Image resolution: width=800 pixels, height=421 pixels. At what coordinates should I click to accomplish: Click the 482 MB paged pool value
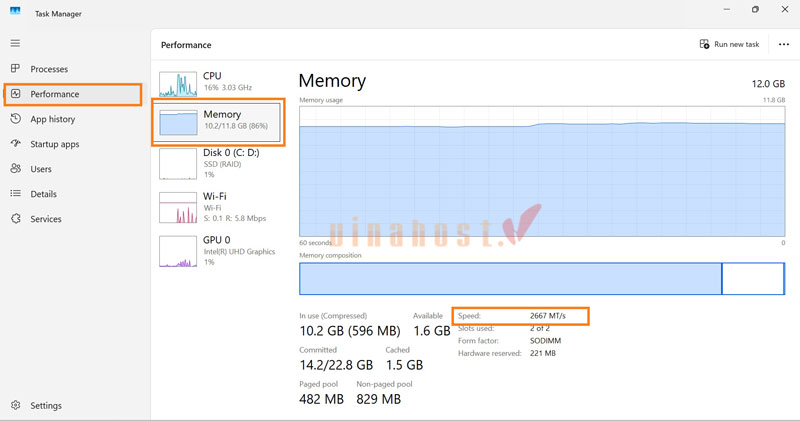click(321, 399)
